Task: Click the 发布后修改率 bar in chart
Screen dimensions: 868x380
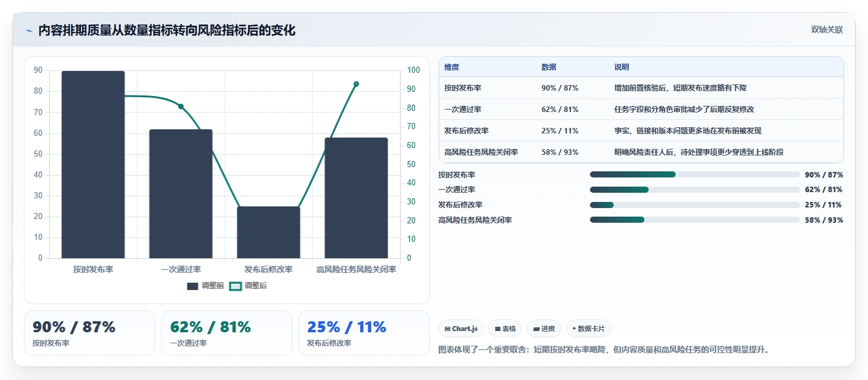Action: coord(268,233)
